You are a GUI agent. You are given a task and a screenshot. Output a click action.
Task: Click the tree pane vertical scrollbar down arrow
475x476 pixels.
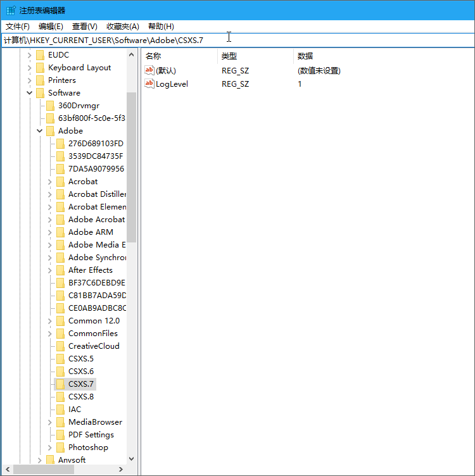[x=132, y=459]
